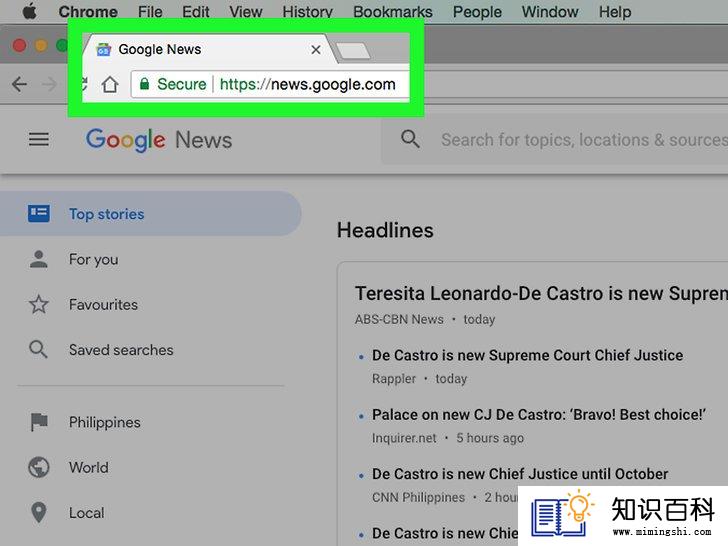The width and height of the screenshot is (728, 546).
Task: Click the CNN Philippines source label
Action: [418, 497]
